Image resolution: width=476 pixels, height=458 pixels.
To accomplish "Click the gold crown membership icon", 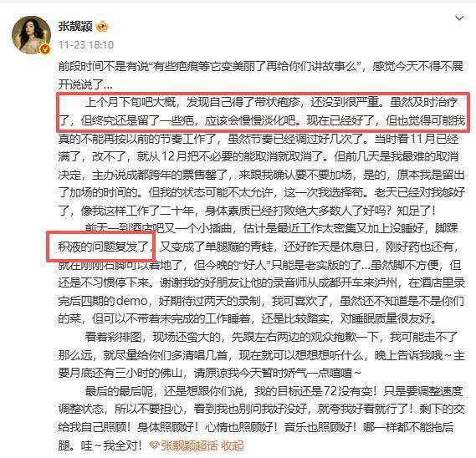I will coord(102,27).
